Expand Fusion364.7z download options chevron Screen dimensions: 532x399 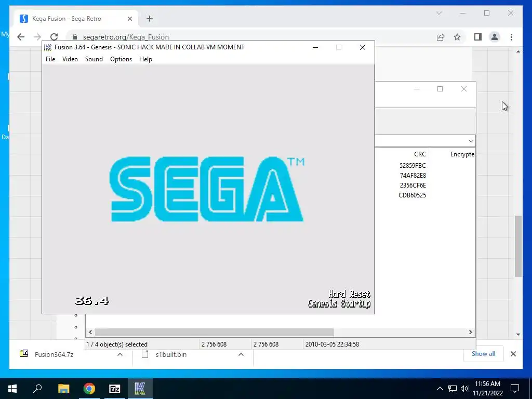(x=120, y=354)
